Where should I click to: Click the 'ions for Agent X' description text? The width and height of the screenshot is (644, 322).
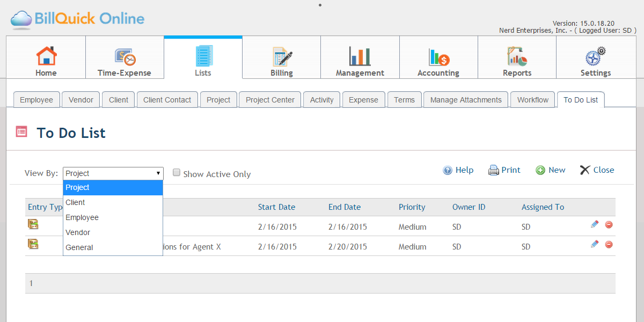coord(192,247)
